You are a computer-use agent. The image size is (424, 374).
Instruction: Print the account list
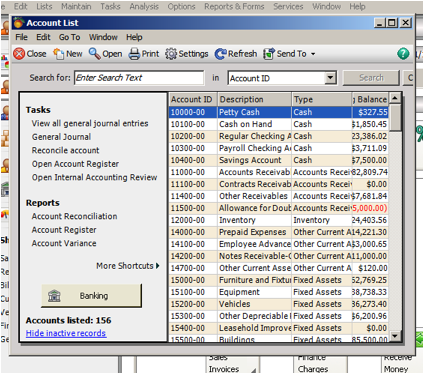[x=134, y=54]
